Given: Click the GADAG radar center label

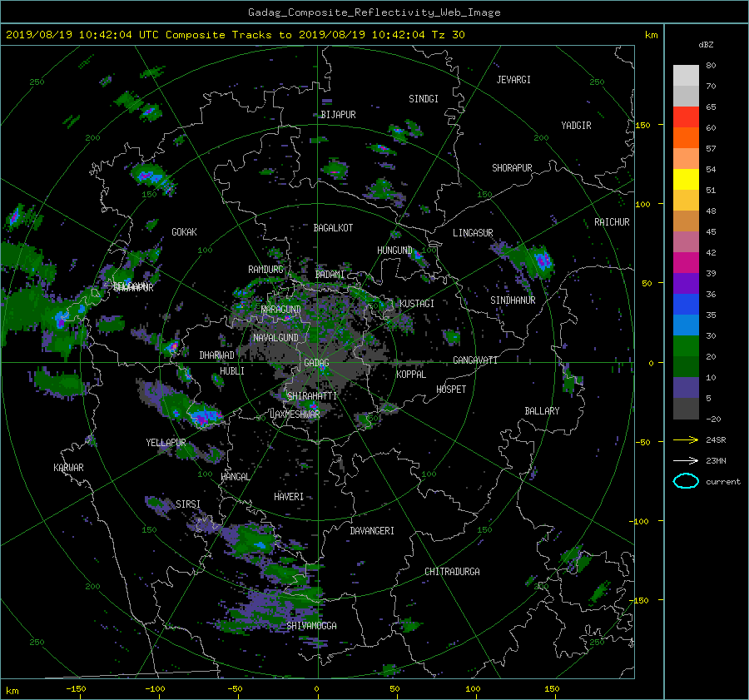Looking at the screenshot, I should pos(316,363).
